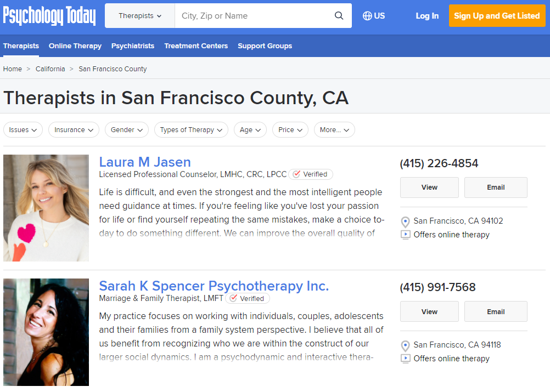550x392 pixels.
Task: Expand the More... filters menu
Action: pos(334,129)
